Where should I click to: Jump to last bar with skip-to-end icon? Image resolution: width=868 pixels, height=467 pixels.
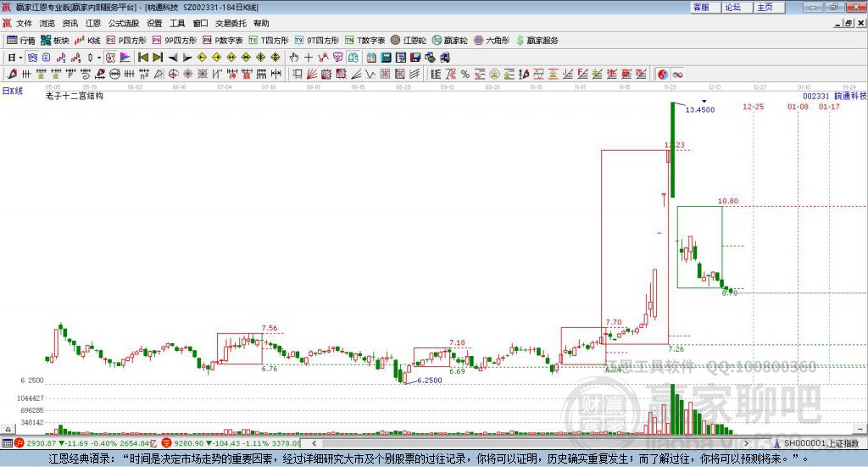(158, 57)
